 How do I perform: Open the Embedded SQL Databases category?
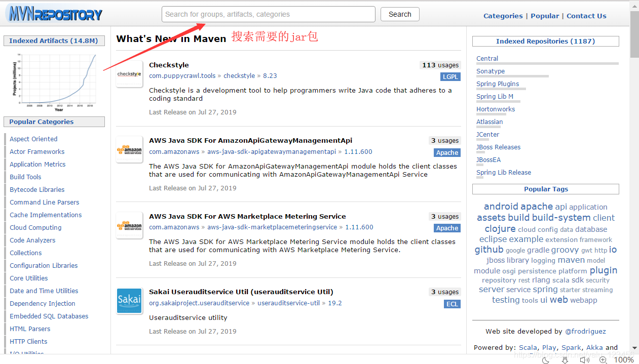click(x=49, y=316)
